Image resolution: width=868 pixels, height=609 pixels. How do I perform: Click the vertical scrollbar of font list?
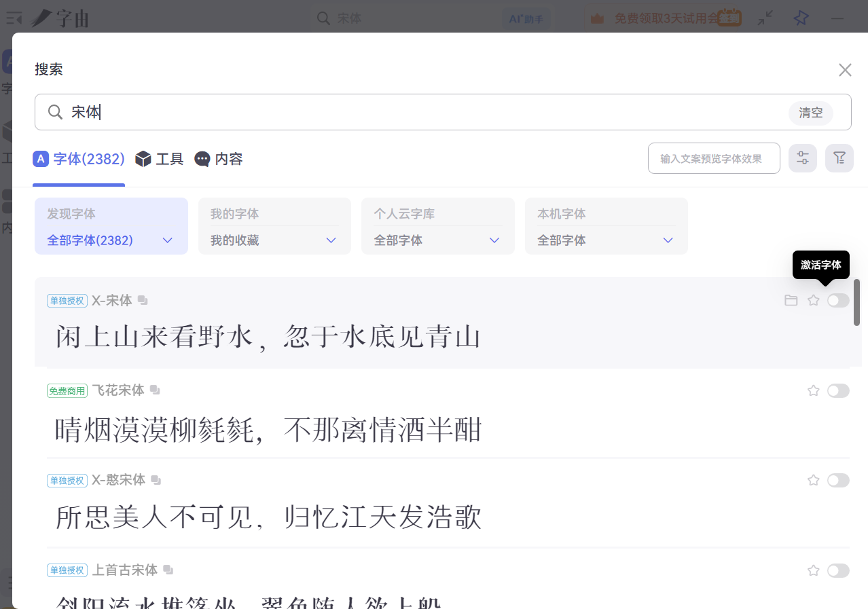(857, 303)
